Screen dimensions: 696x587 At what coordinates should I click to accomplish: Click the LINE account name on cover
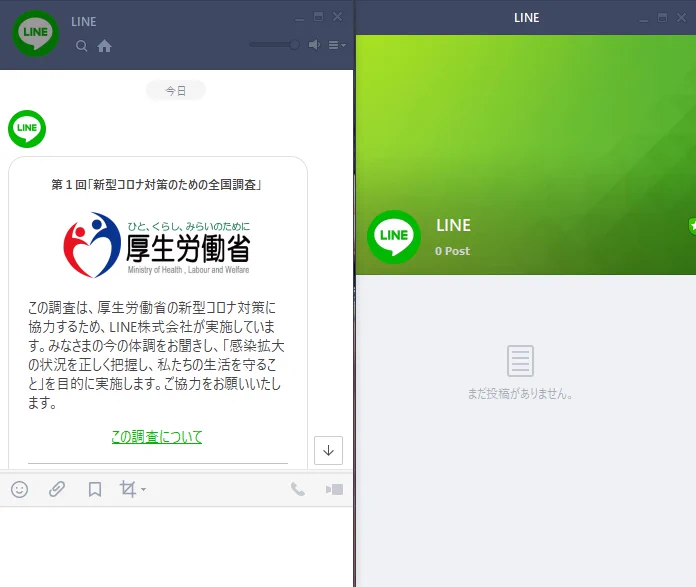tap(453, 225)
